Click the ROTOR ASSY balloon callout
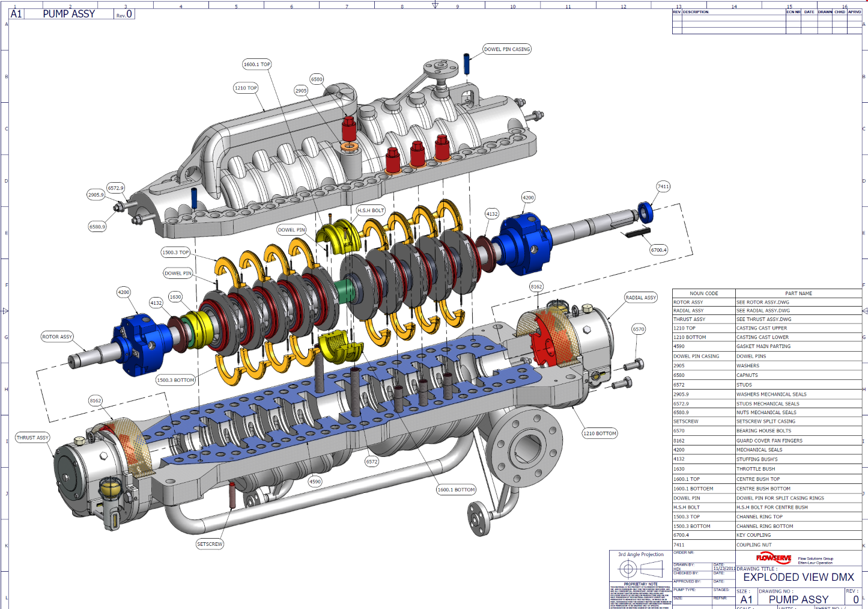Image resolution: width=868 pixels, height=609 pixels. tap(57, 337)
